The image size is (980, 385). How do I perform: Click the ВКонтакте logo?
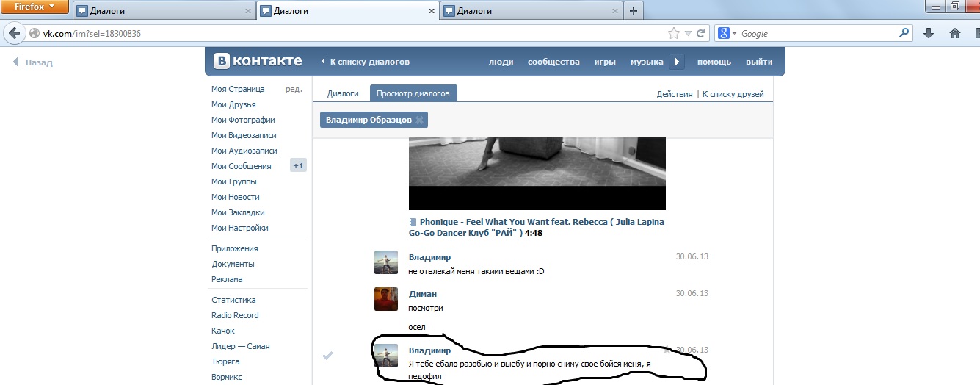pos(258,62)
